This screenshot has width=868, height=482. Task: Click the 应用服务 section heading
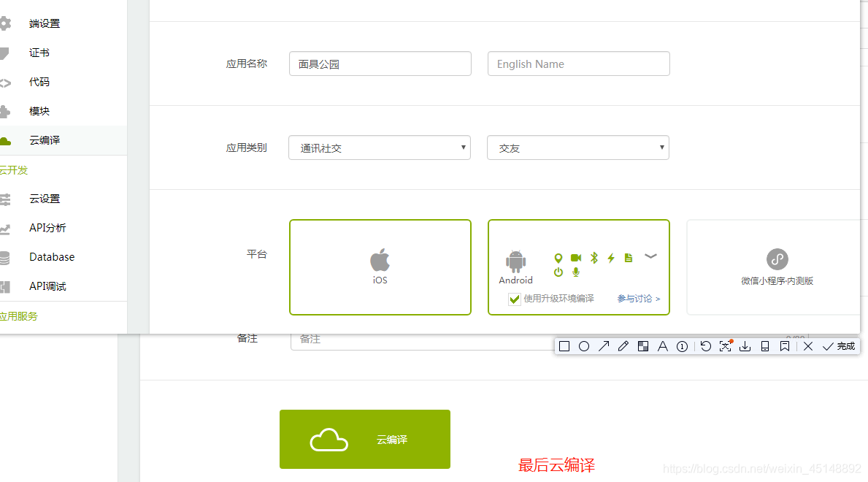pyautogui.click(x=18, y=316)
